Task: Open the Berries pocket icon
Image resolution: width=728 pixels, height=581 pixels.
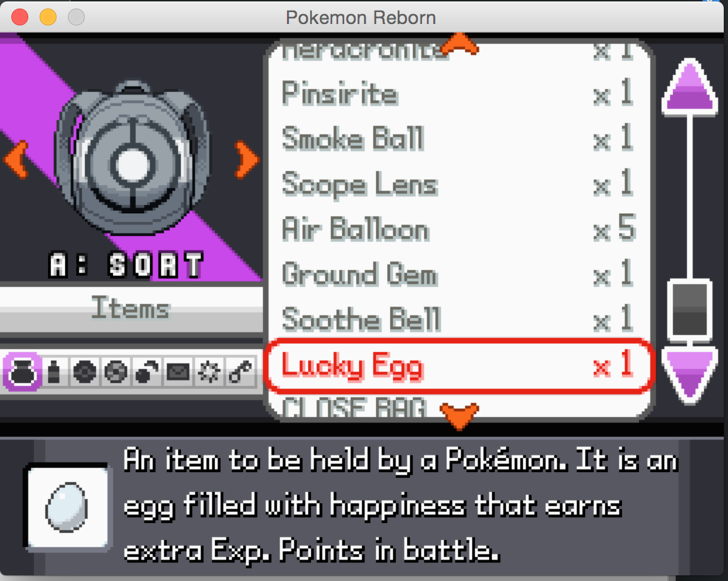Action: pyautogui.click(x=147, y=372)
